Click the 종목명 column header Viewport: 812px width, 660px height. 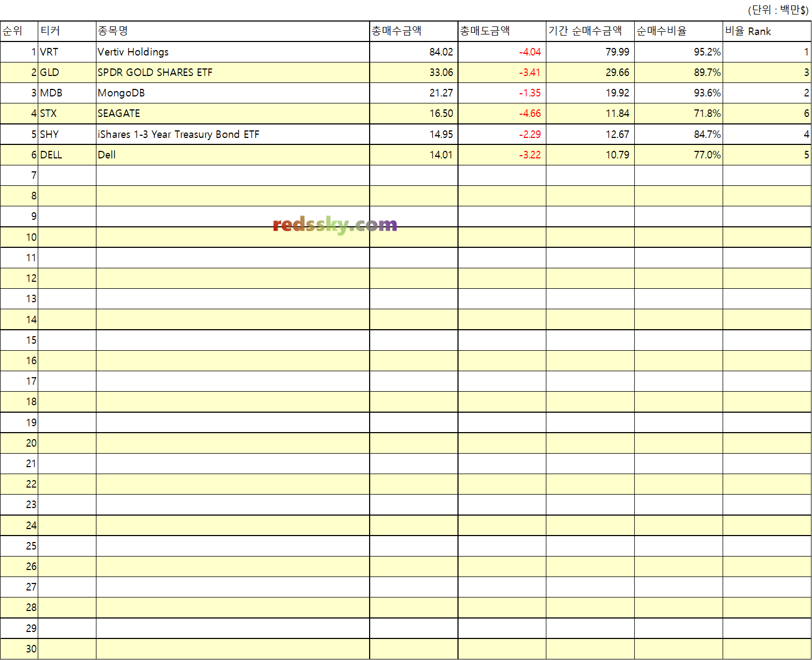233,31
